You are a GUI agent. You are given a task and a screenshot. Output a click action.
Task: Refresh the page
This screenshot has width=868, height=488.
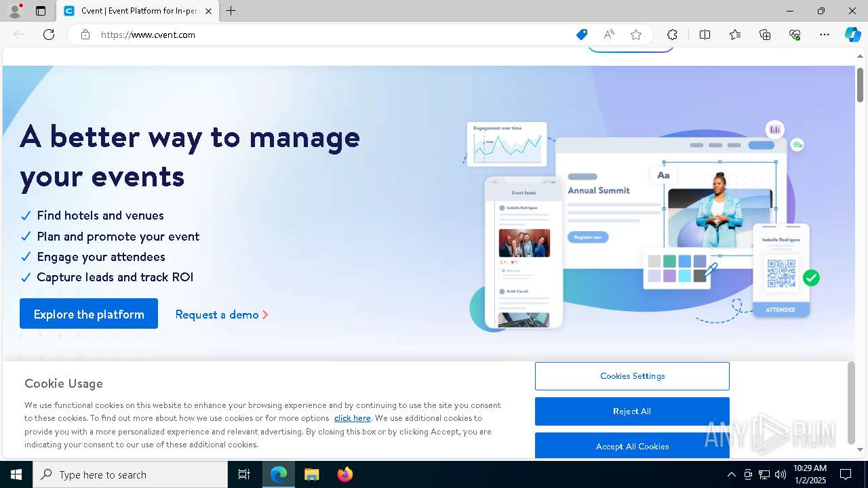[49, 35]
